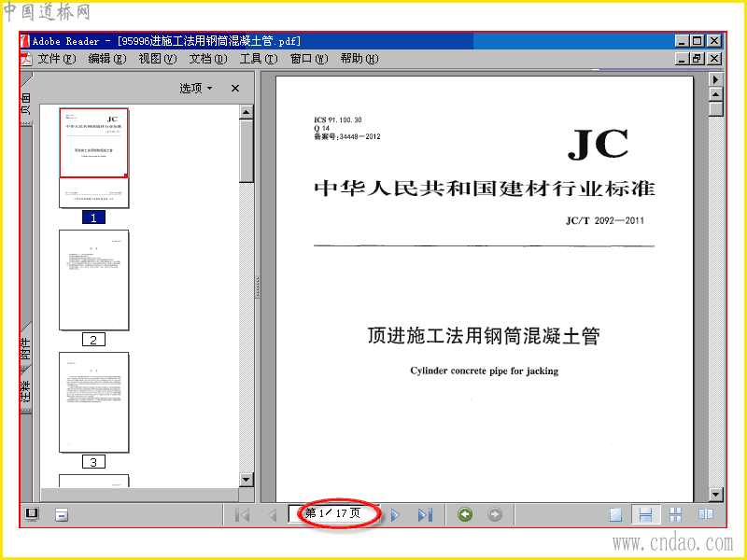747x560 pixels.
Task: Open the 文件(F) menu
Action: click(56, 59)
